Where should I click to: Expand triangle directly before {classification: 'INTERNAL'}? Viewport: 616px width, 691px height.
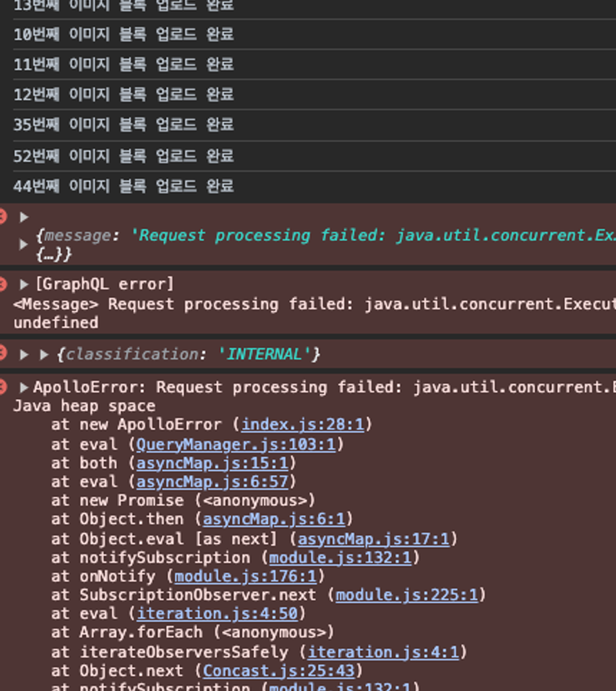point(44,354)
